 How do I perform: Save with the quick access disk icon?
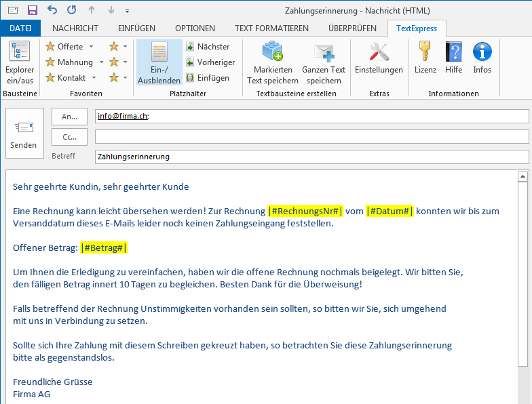pos(33,10)
